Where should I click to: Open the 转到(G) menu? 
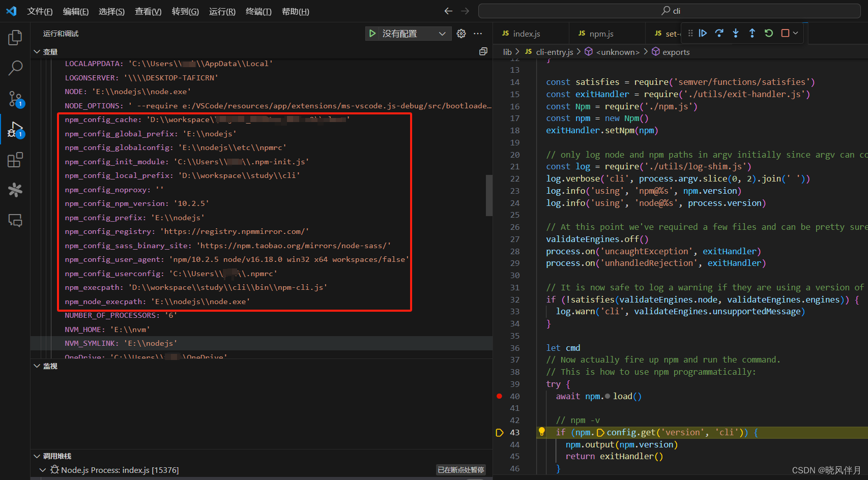click(x=185, y=11)
